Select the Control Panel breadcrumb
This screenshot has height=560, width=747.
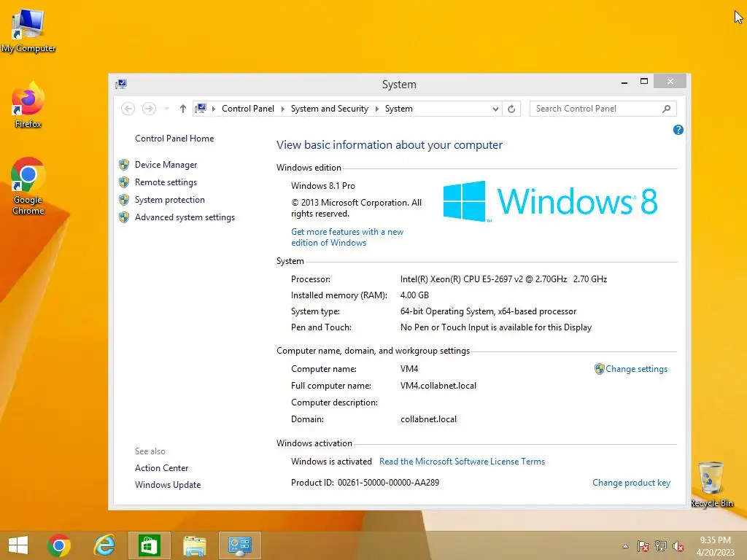pos(248,109)
